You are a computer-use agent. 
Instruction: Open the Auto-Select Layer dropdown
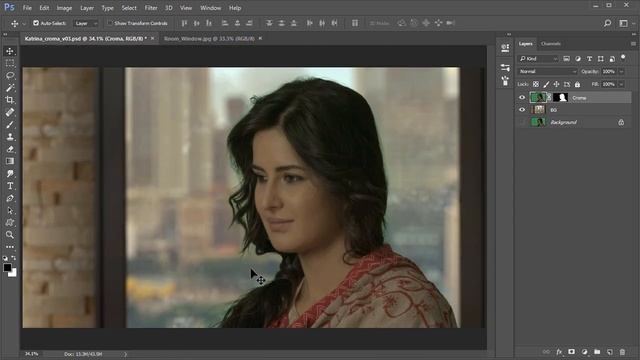pyautogui.click(x=86, y=23)
